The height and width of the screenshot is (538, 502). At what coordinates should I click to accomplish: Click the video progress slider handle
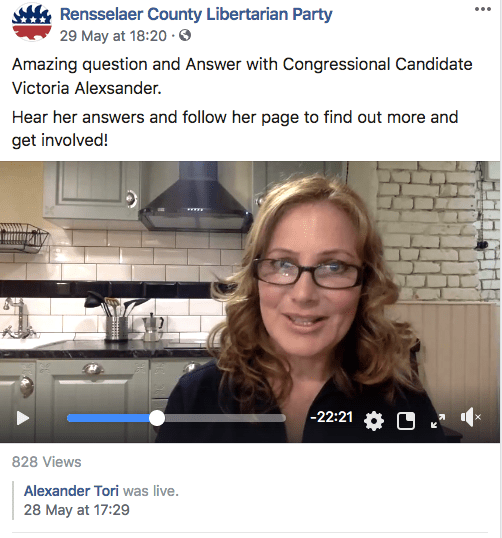157,418
